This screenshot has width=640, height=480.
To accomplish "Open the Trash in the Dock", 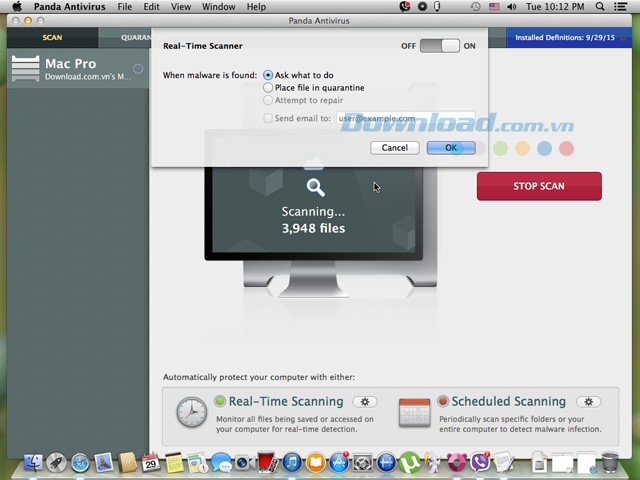I will point(609,462).
